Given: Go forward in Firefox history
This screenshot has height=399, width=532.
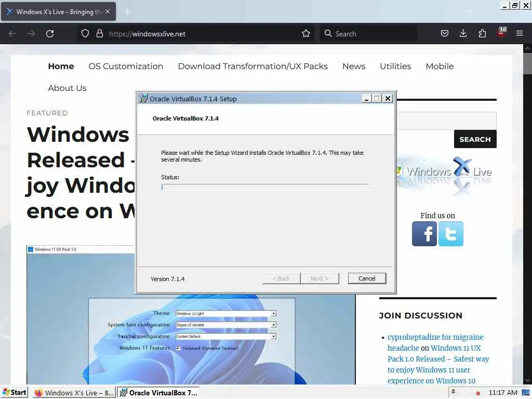Looking at the screenshot, I should tap(31, 34).
